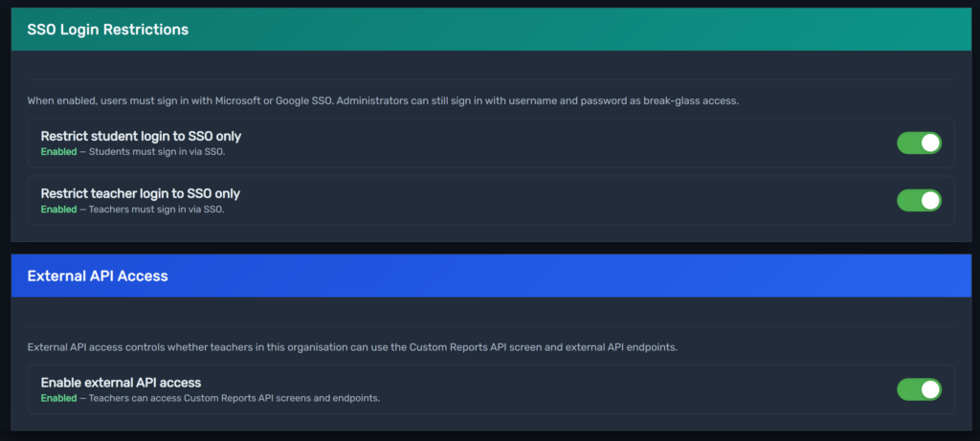Toggle the student SSO-only restriction switch

click(919, 143)
